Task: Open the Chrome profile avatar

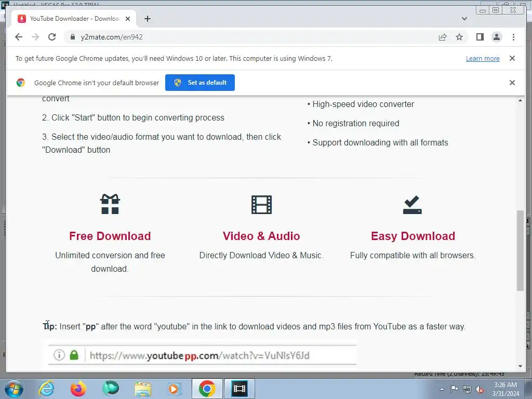Action: 497,37
